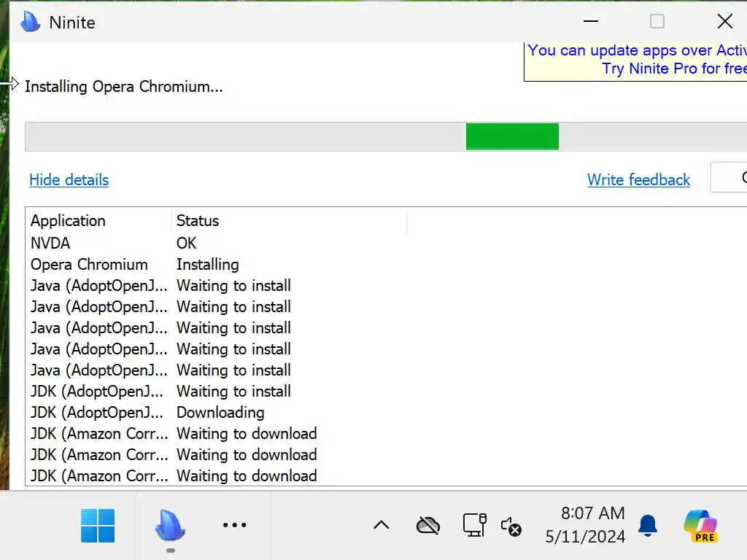This screenshot has height=560, width=747.
Task: Open taskbar overflow three-dots menu
Action: point(234,525)
